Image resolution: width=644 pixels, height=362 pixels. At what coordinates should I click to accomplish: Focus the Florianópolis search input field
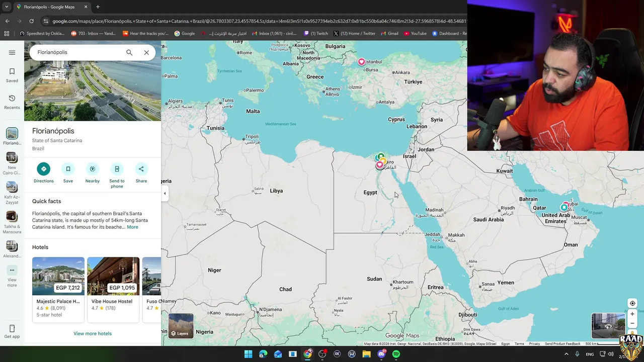[77, 52]
